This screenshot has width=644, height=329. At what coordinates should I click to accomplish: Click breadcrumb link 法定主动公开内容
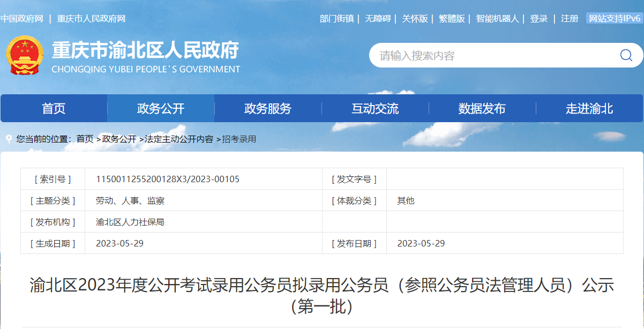[x=179, y=139]
